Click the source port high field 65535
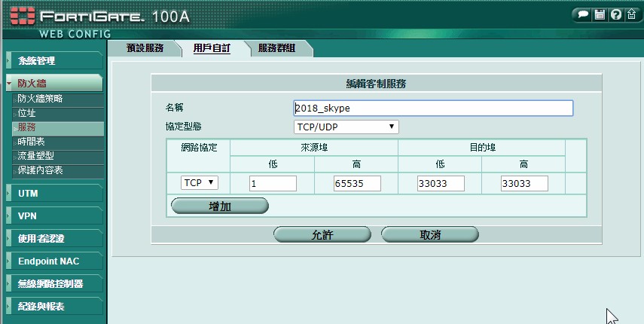The image size is (644, 324). [357, 184]
